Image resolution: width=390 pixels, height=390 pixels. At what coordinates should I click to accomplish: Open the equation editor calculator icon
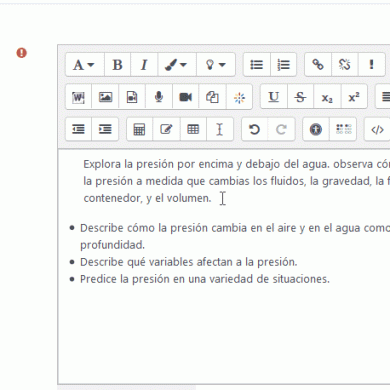tap(139, 129)
